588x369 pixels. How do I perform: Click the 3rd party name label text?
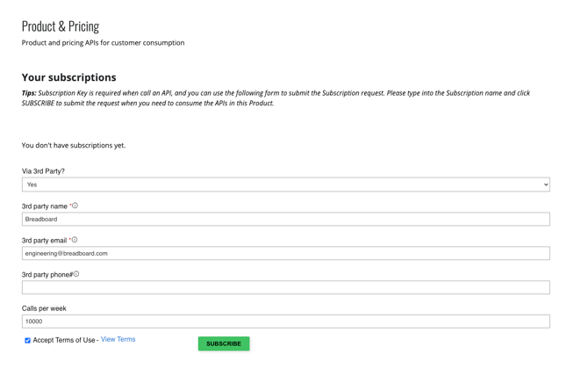45,206
